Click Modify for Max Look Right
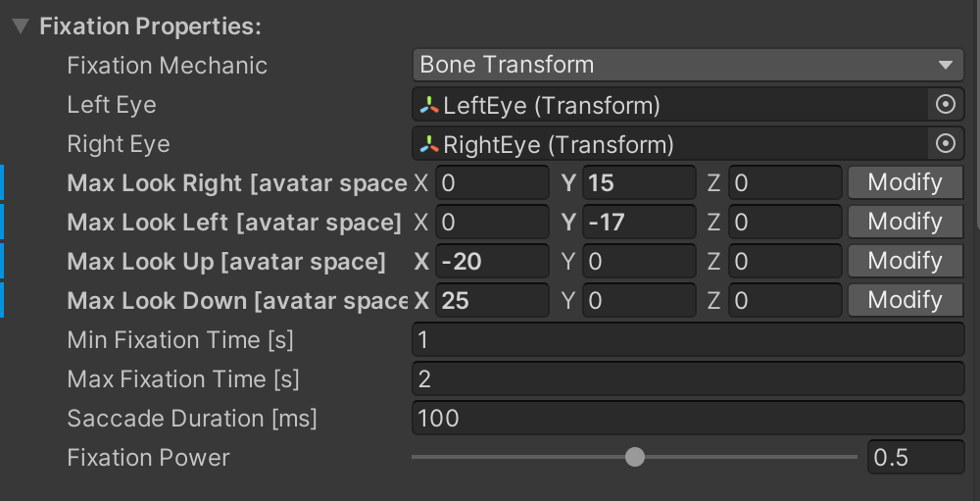 click(905, 182)
